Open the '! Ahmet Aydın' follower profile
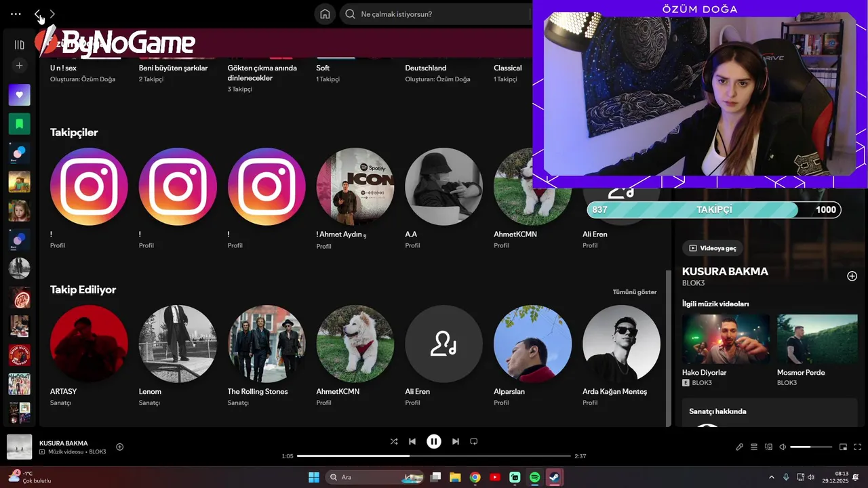Image resolution: width=868 pixels, height=488 pixels. pyautogui.click(x=355, y=186)
